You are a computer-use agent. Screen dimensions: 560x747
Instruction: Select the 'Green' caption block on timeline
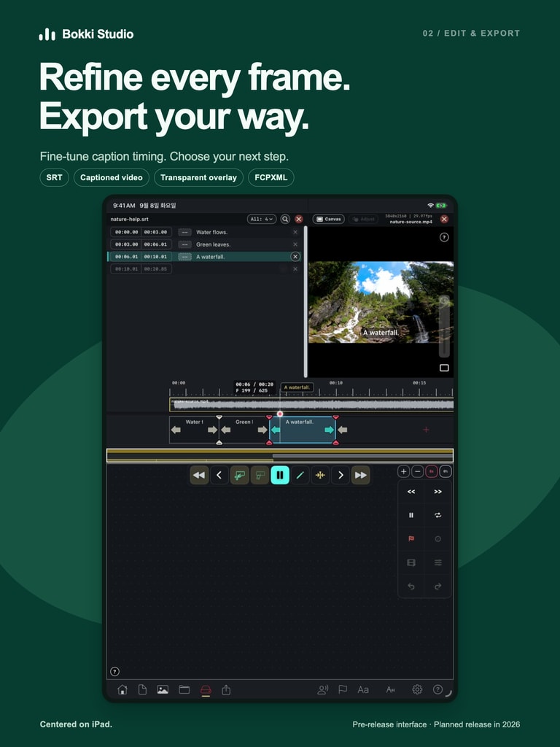point(244,430)
